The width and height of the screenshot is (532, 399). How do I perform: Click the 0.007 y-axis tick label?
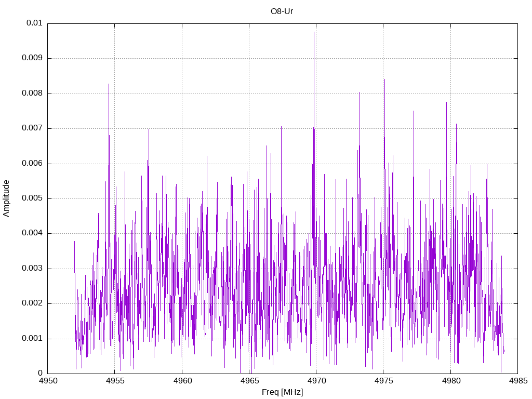tap(33, 128)
